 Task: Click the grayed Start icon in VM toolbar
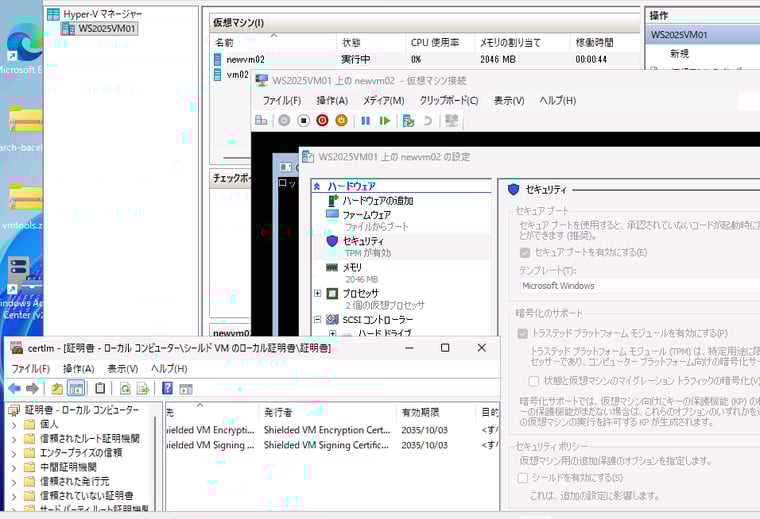point(285,120)
